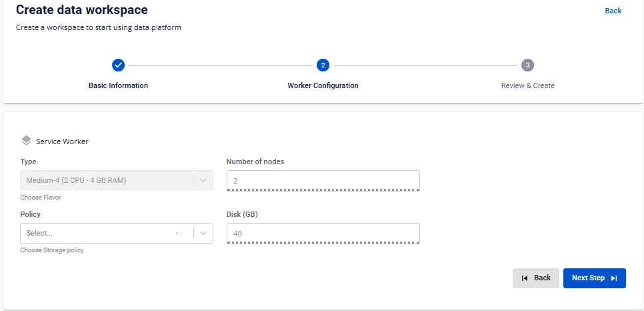Click the step 2 circle indicator
The image size is (644, 311).
[323, 65]
